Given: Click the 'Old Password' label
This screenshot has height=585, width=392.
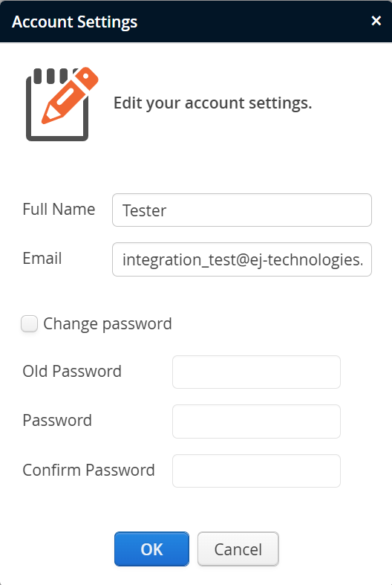Looking at the screenshot, I should 72,371.
